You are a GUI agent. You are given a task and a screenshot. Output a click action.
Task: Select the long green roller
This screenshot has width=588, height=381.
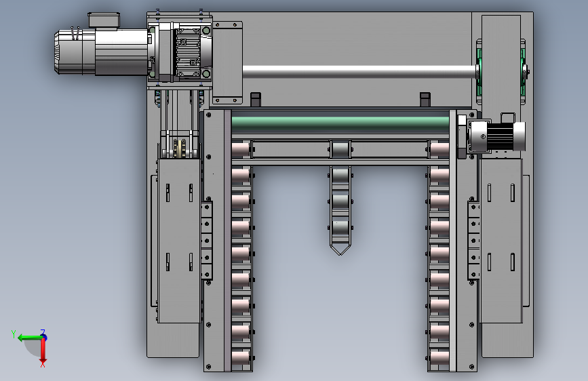(340, 124)
